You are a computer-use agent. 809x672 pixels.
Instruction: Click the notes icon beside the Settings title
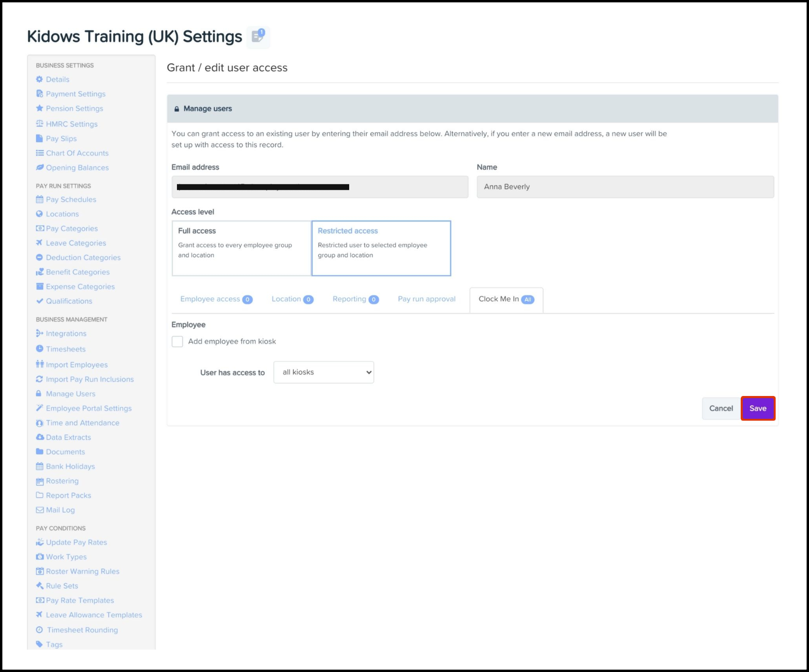258,36
